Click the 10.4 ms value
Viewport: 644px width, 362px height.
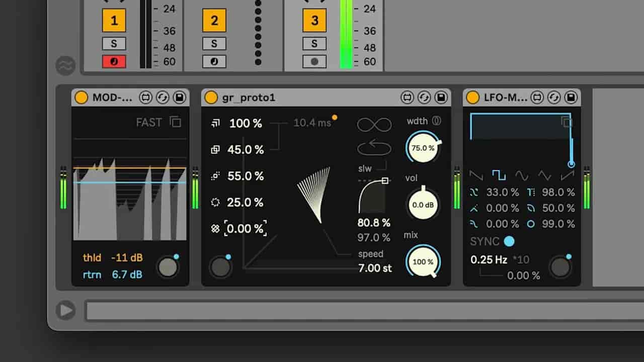pos(312,123)
